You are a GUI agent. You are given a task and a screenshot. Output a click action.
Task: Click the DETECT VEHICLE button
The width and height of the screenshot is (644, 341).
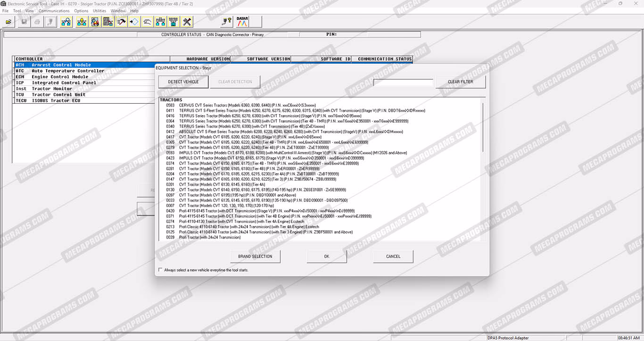pyautogui.click(x=183, y=82)
